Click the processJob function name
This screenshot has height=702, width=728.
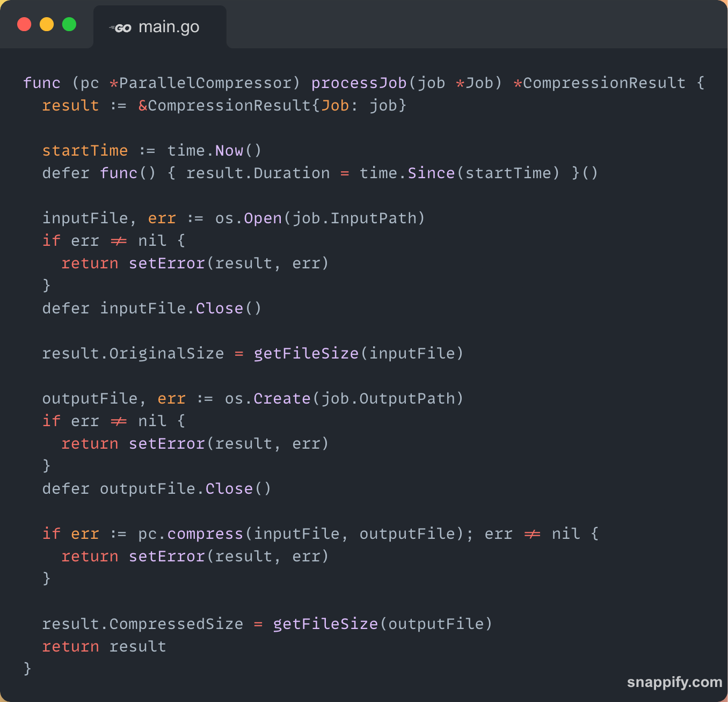point(359,83)
